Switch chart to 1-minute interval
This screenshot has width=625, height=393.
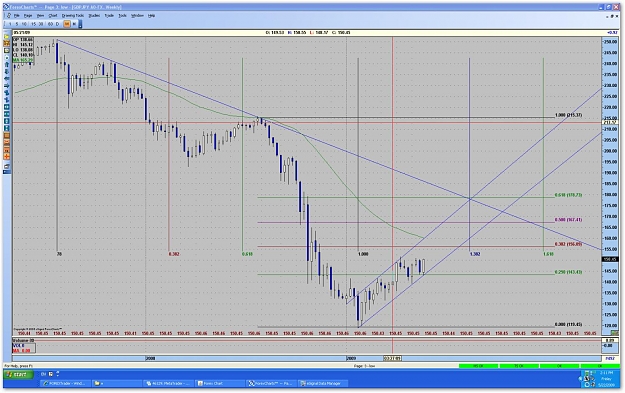coord(10,24)
